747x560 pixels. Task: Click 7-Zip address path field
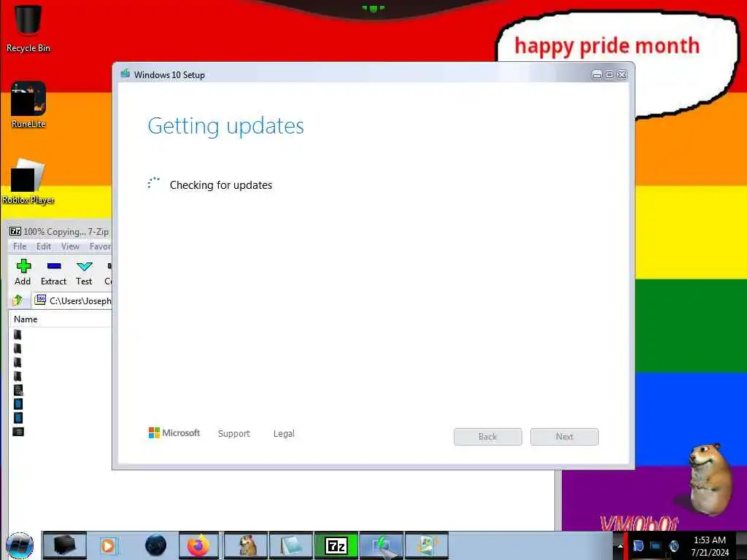(x=72, y=300)
